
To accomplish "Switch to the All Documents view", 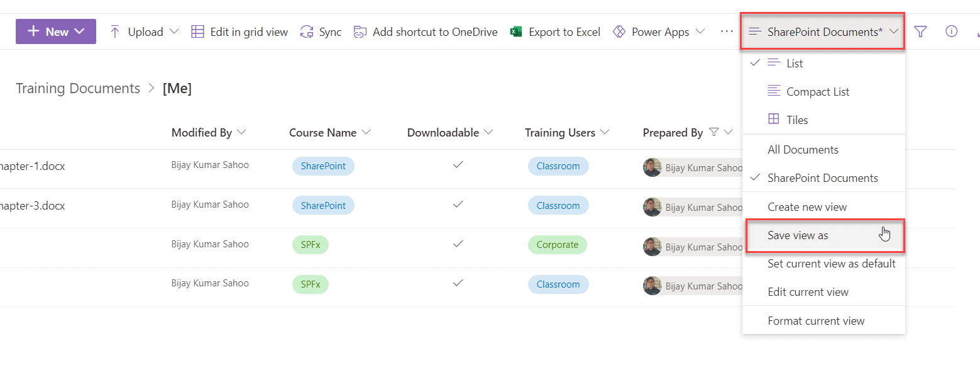I will (x=803, y=149).
